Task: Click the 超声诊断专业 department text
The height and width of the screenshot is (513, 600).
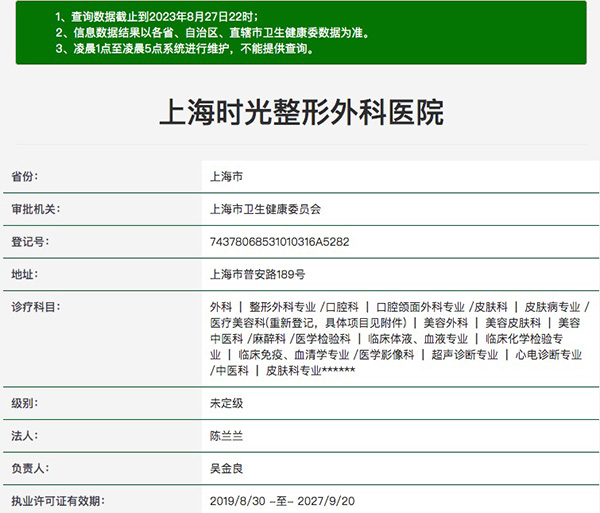Action: (465, 355)
